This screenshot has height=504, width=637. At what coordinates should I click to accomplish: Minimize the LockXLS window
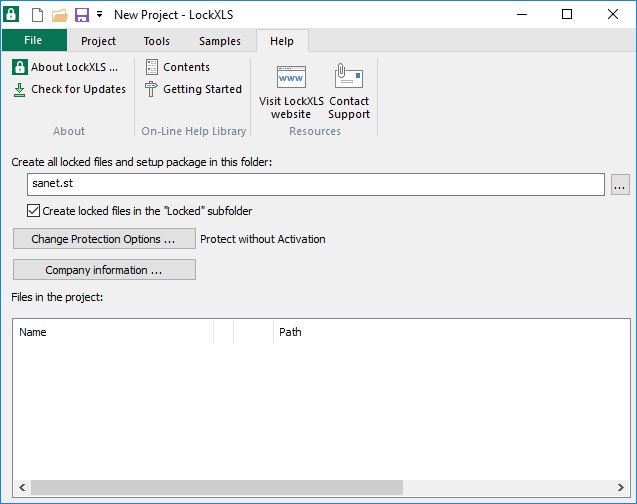(x=522, y=15)
